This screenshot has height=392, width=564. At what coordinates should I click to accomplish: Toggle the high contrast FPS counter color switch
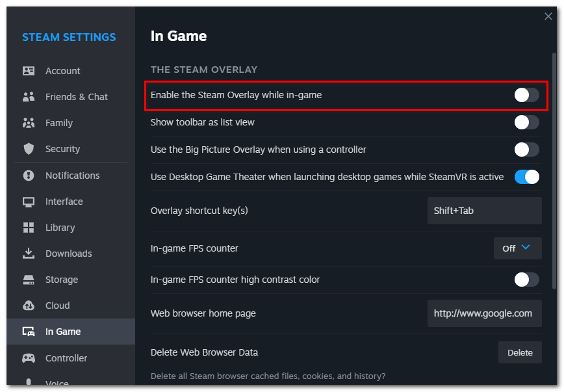526,280
